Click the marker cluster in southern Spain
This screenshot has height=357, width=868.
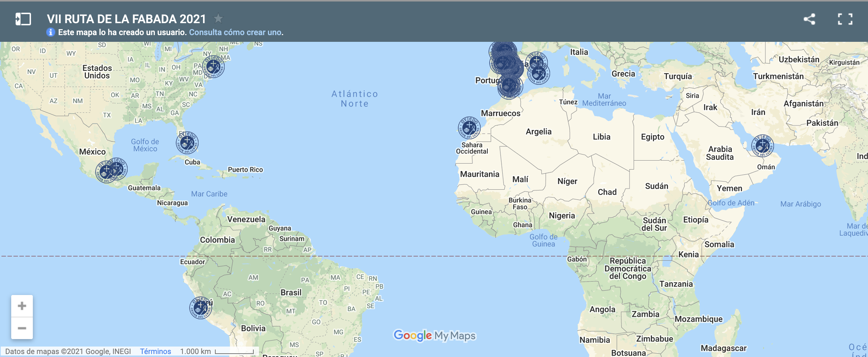(x=509, y=86)
